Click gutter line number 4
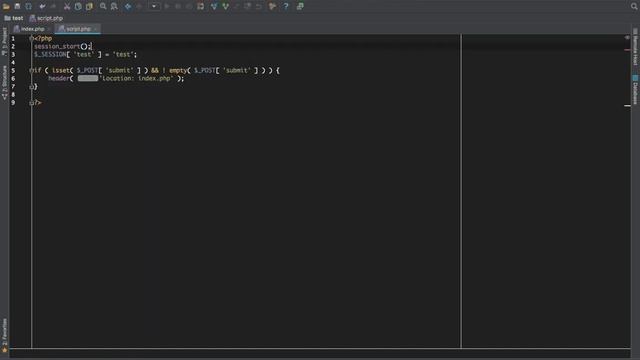The image size is (640, 360). click(x=13, y=62)
